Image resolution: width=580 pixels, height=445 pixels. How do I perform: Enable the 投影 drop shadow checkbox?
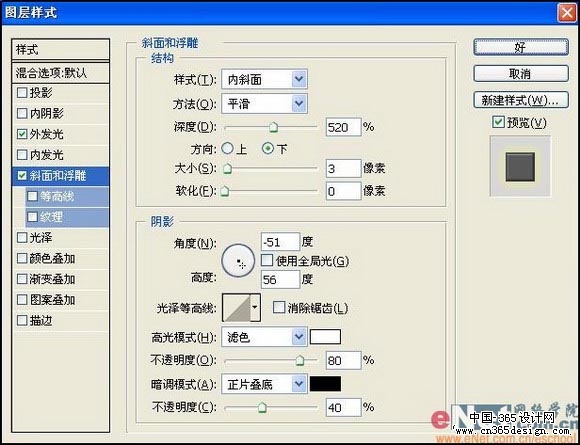pos(22,92)
